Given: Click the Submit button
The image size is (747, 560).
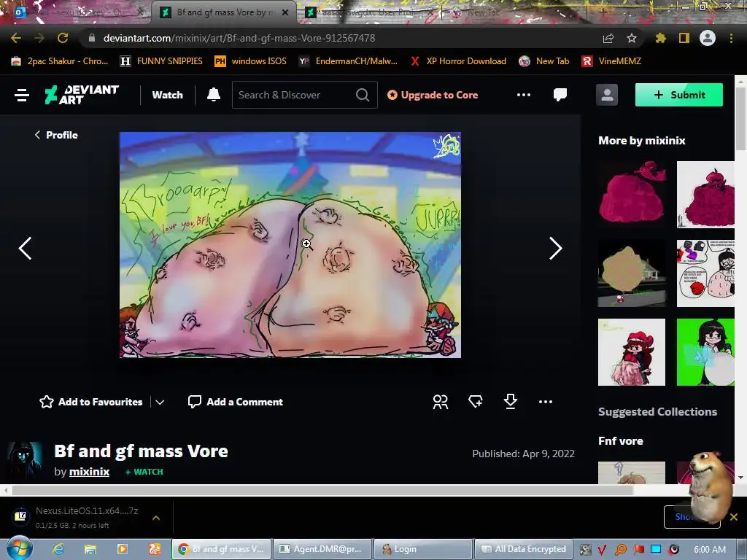Looking at the screenshot, I should pos(679,95).
